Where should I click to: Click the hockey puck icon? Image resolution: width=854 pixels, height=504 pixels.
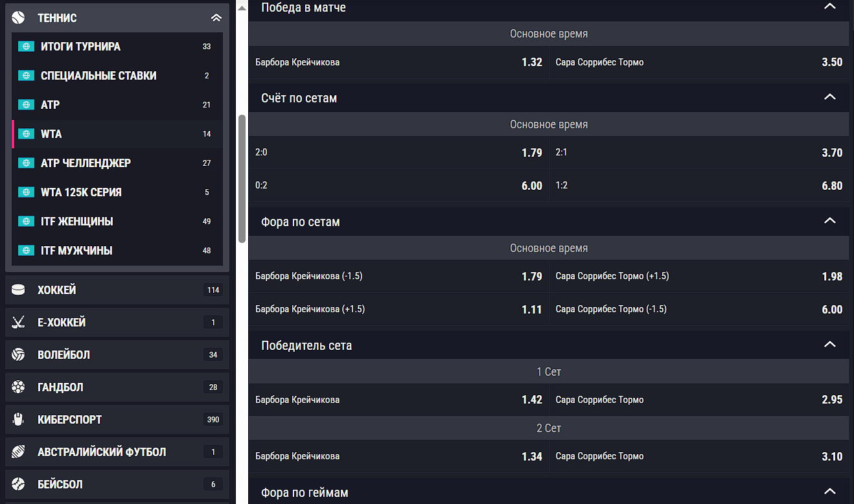(x=18, y=290)
